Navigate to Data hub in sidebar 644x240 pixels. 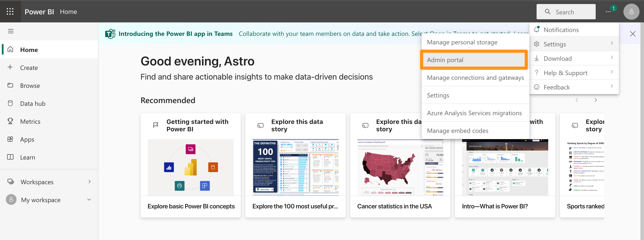(x=49, y=103)
